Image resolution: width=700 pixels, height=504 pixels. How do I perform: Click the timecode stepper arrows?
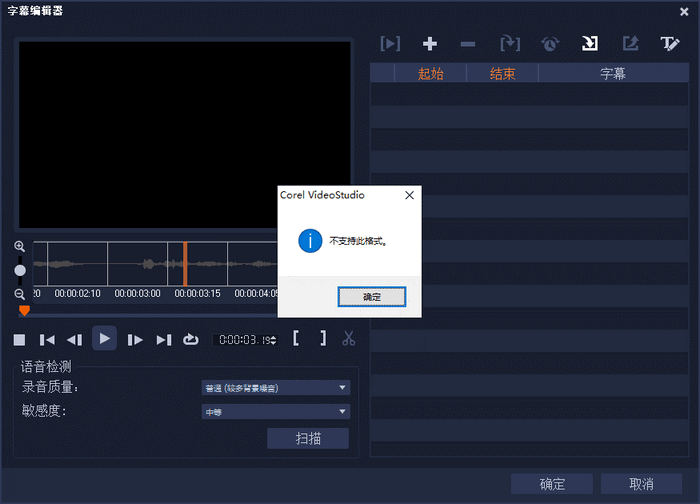point(273,340)
